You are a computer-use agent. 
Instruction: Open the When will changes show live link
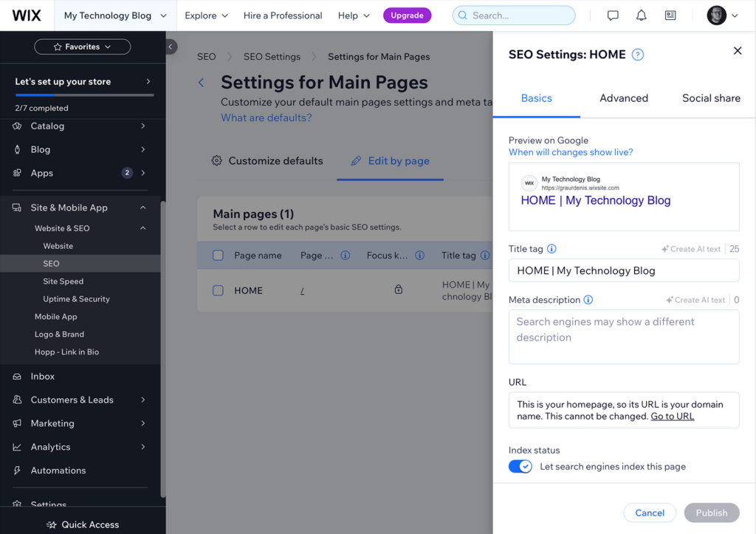[571, 152]
